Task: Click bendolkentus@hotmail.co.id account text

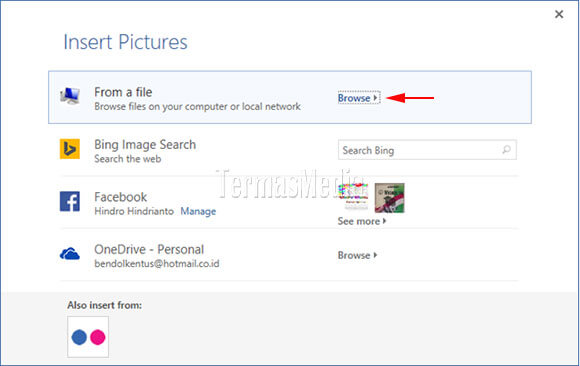Action: [x=157, y=264]
